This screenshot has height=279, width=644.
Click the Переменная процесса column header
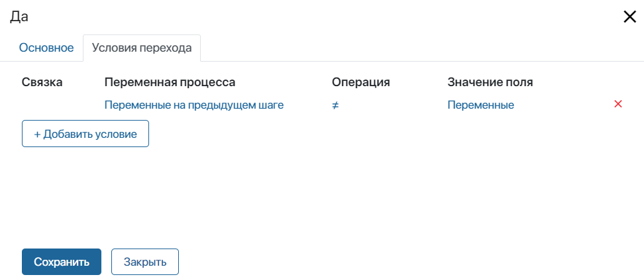(170, 82)
